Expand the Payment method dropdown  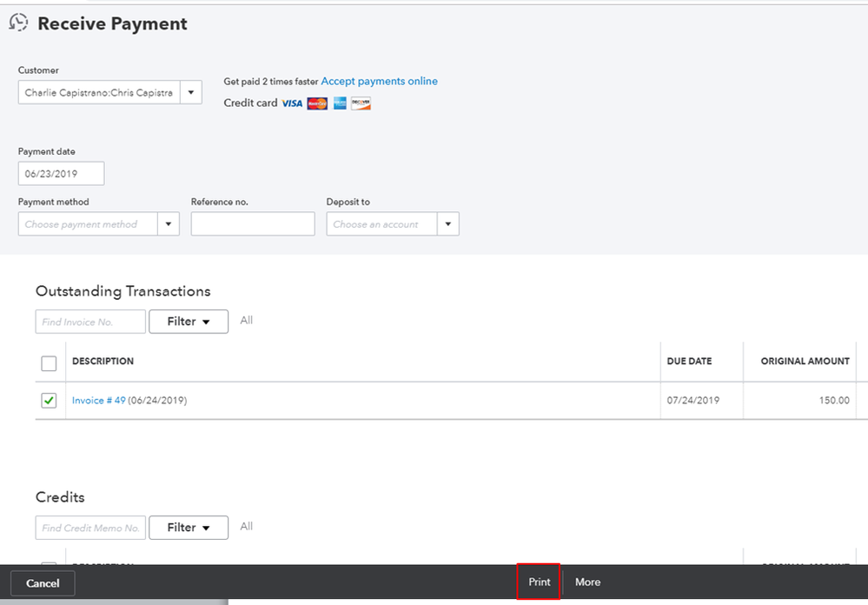[169, 224]
